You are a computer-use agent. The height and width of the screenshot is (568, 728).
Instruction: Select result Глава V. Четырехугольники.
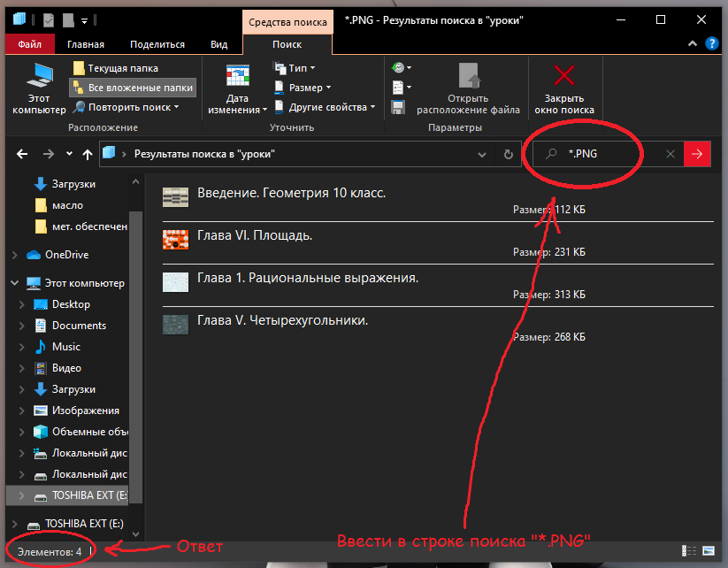437,328
